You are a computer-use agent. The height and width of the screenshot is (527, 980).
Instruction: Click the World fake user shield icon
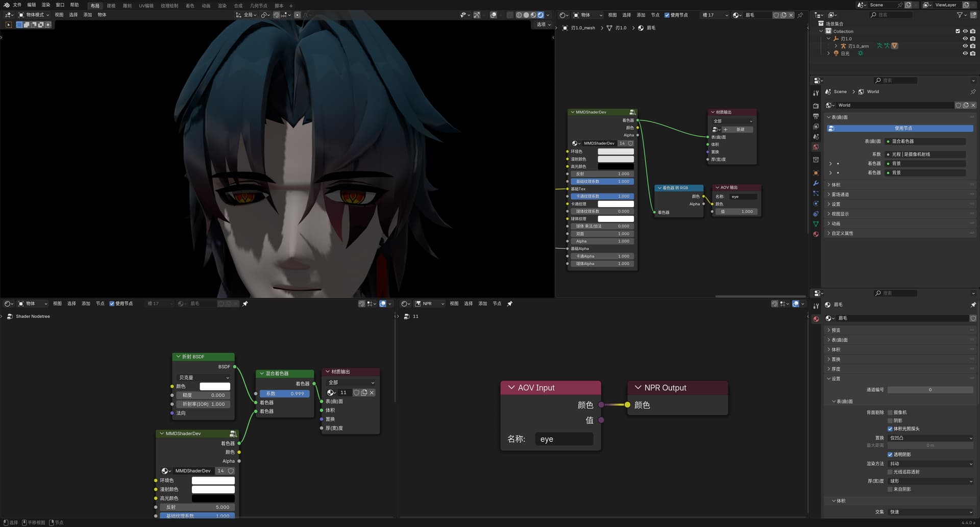[958, 105]
